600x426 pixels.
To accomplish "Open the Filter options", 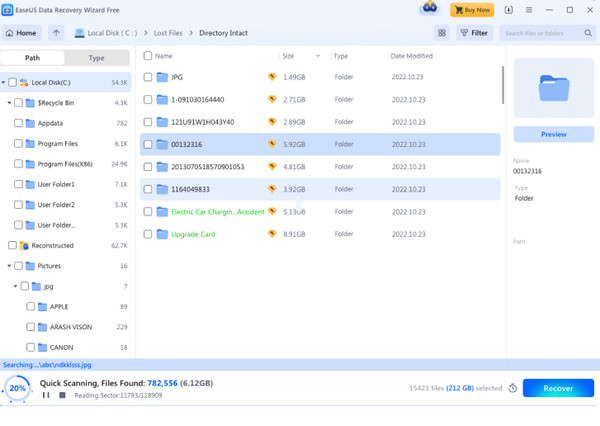I will pyautogui.click(x=474, y=33).
